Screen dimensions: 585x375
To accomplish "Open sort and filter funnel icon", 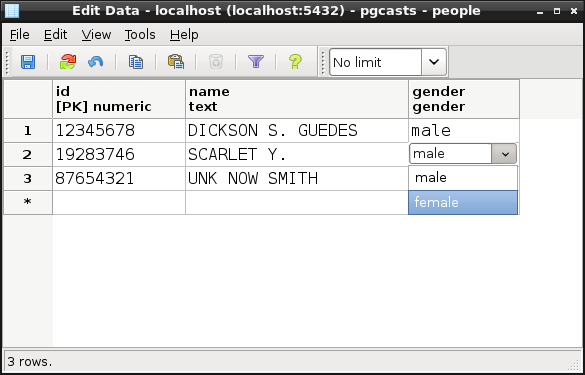I will pos(256,62).
